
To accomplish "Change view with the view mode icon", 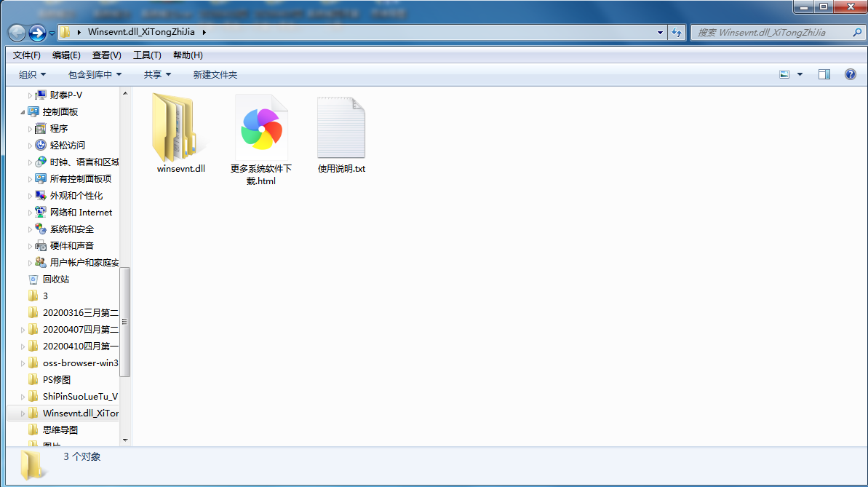I will click(x=784, y=74).
